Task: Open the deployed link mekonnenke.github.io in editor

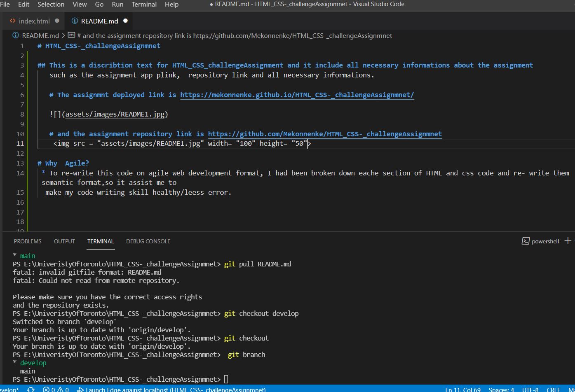Action: click(x=296, y=95)
